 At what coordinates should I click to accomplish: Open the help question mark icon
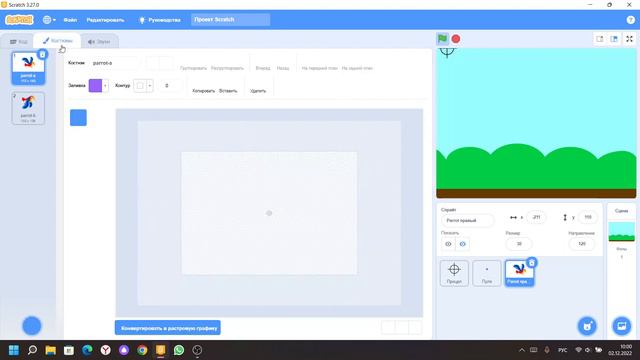(630, 20)
